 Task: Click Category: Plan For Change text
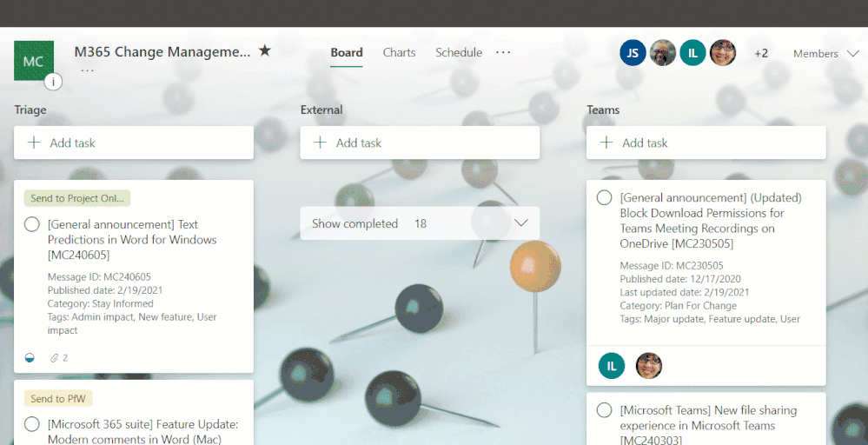(x=678, y=306)
